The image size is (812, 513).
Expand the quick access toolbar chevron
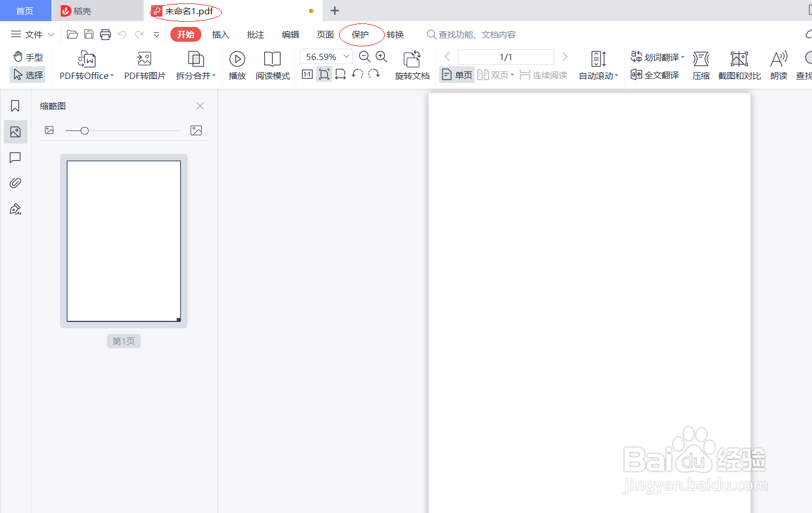pyautogui.click(x=156, y=35)
